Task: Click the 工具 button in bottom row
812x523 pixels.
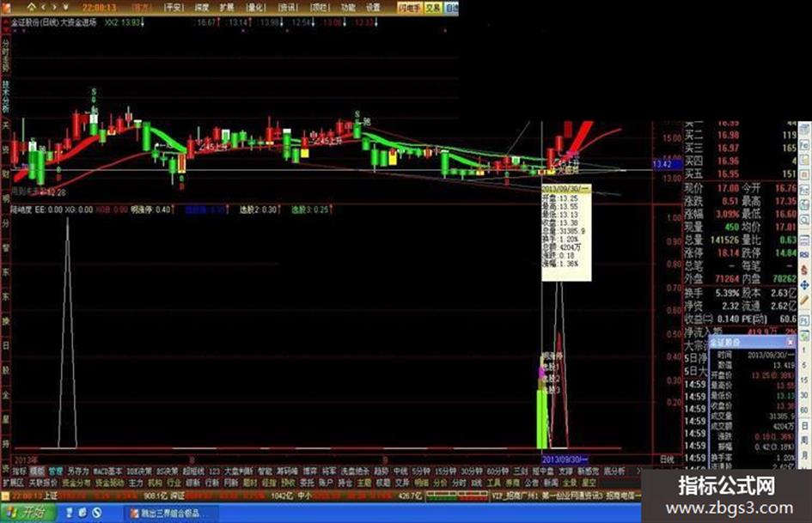Action: [x=493, y=483]
